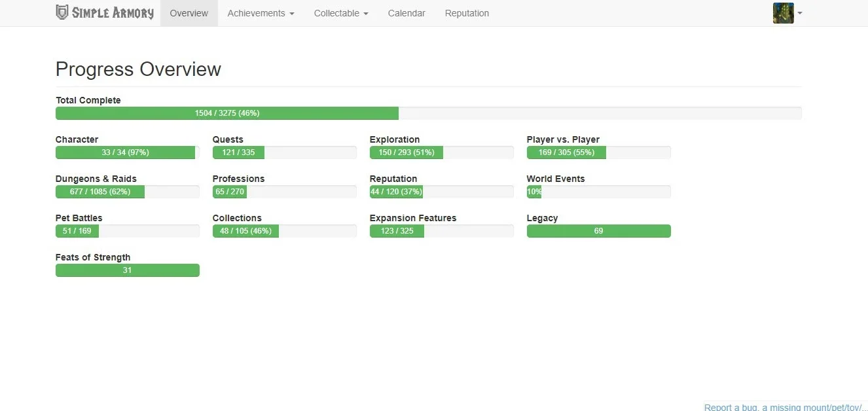Select the Exploration category heading
The height and width of the screenshot is (411, 868).
tap(395, 139)
